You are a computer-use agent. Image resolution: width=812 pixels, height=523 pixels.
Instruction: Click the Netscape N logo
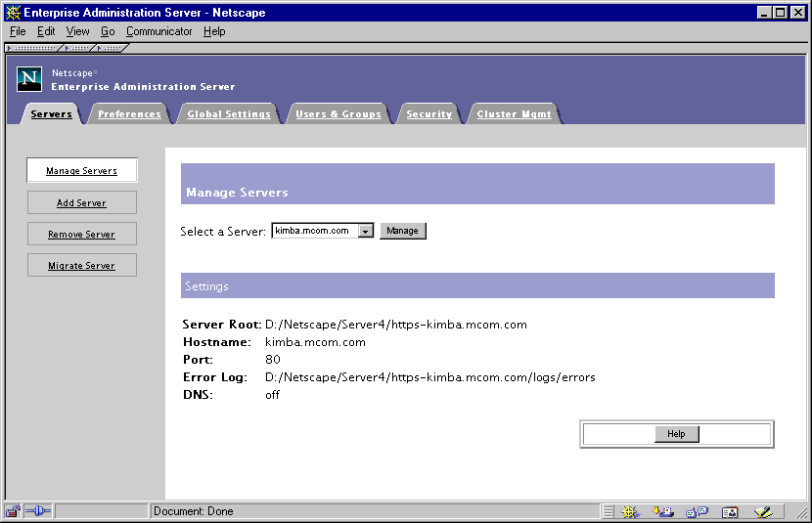[29, 78]
